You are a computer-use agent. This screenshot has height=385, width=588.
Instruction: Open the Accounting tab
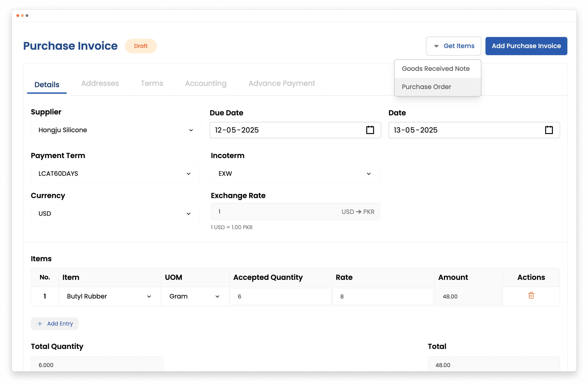206,83
